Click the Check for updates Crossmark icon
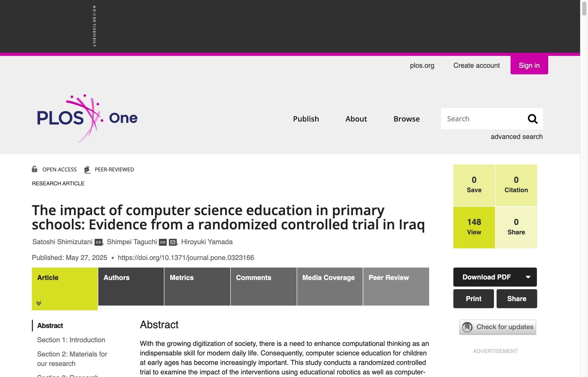Viewport: 588px width, 377px height. (x=467, y=327)
